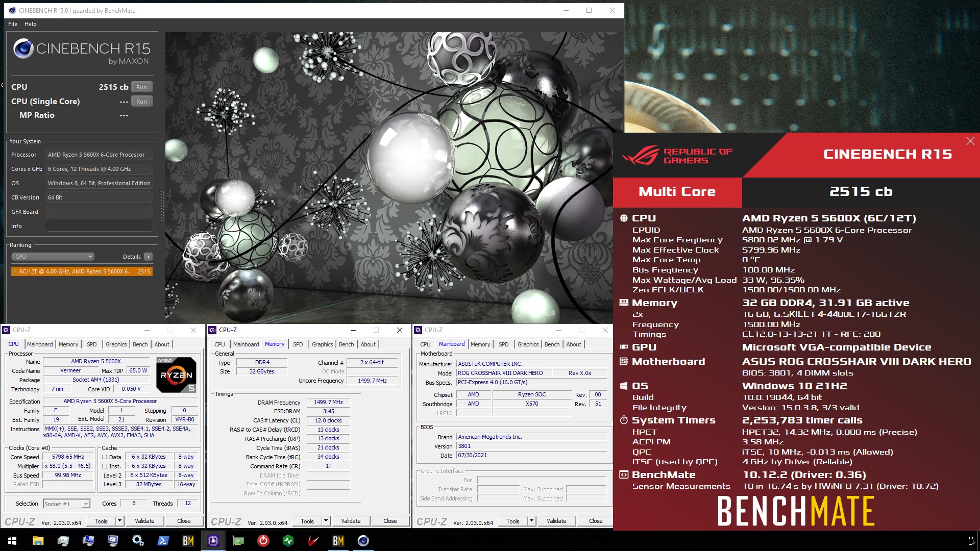Click the GFX Board field in Cinebench
980x551 pixels.
(99, 212)
